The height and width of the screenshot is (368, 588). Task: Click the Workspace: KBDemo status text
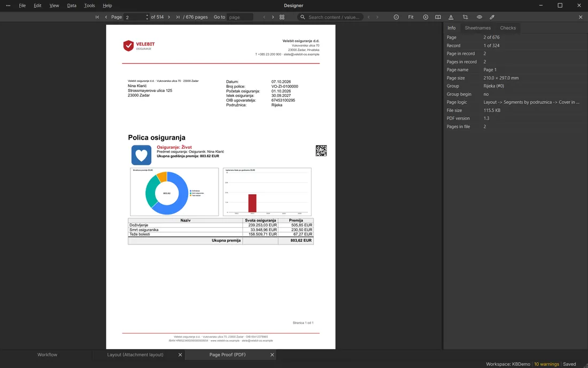(x=508, y=364)
